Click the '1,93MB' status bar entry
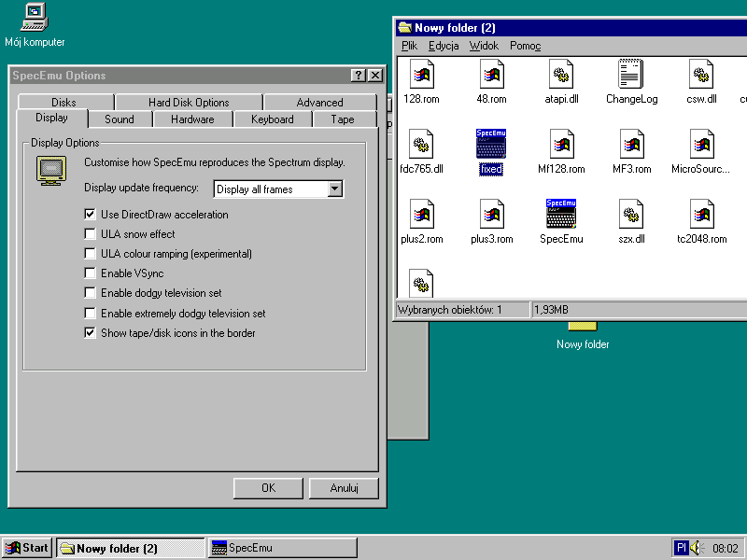747x560 pixels. 551,310
